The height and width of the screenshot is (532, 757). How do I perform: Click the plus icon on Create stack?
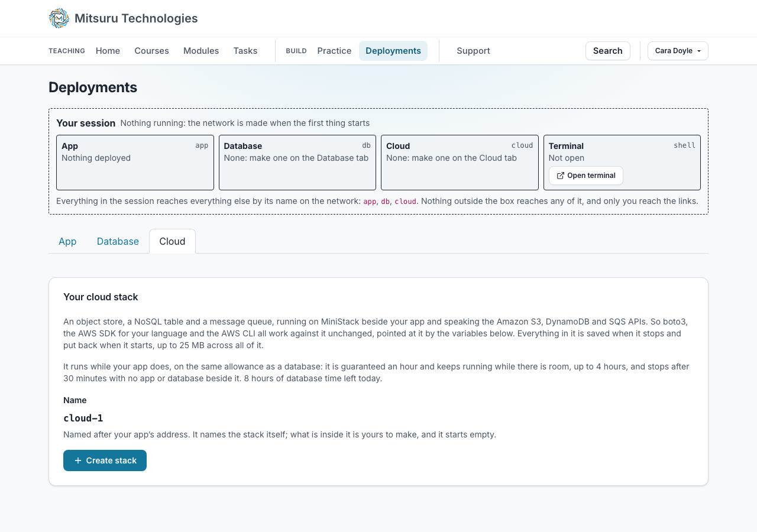(x=78, y=460)
